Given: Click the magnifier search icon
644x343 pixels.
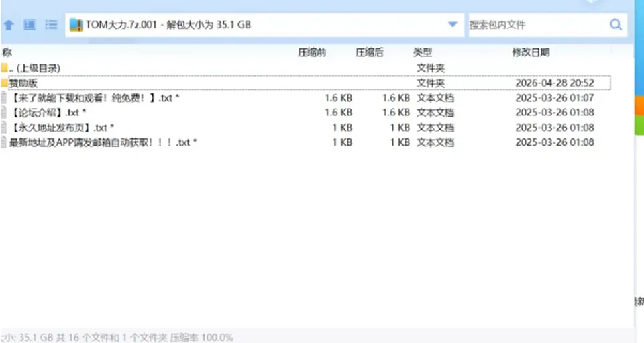Looking at the screenshot, I should (616, 25).
